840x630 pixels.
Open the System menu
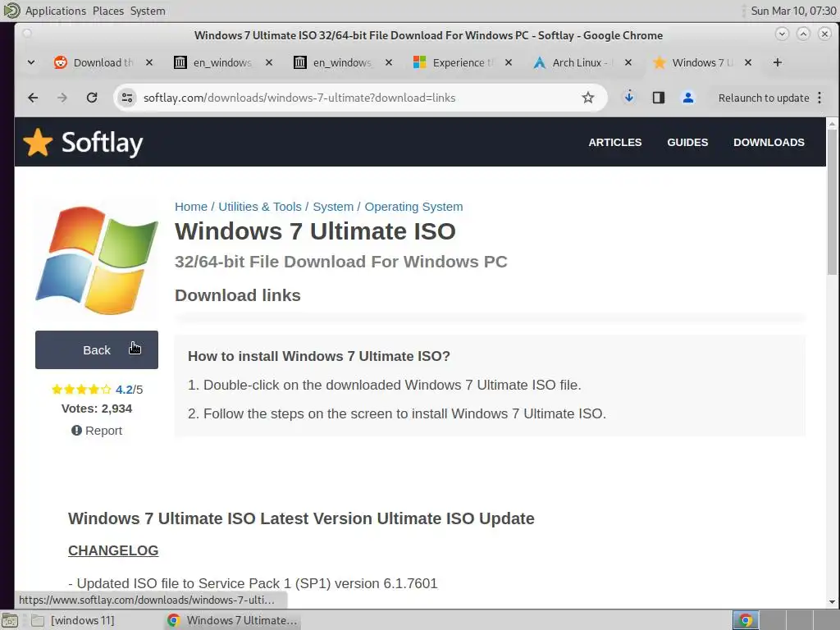click(148, 11)
